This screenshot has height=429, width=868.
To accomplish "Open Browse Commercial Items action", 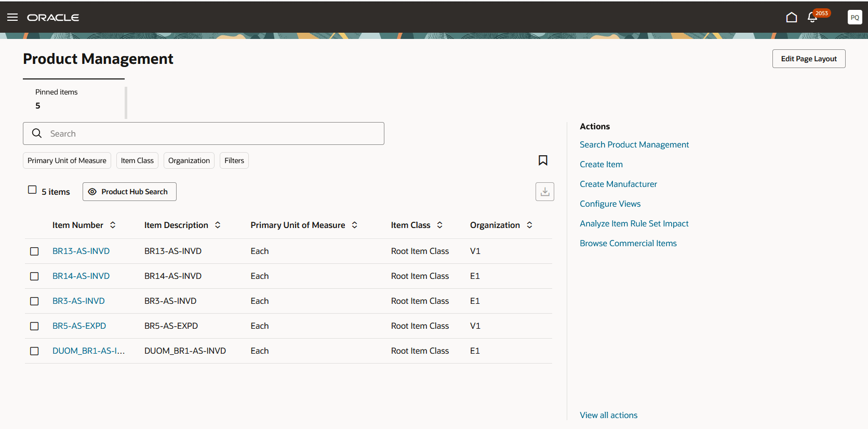I will (x=628, y=243).
